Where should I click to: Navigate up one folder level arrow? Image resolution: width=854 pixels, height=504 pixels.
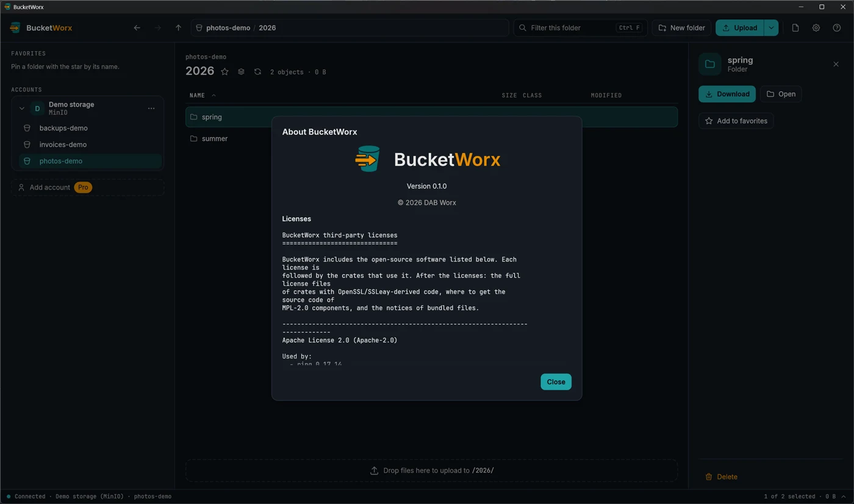coord(178,28)
